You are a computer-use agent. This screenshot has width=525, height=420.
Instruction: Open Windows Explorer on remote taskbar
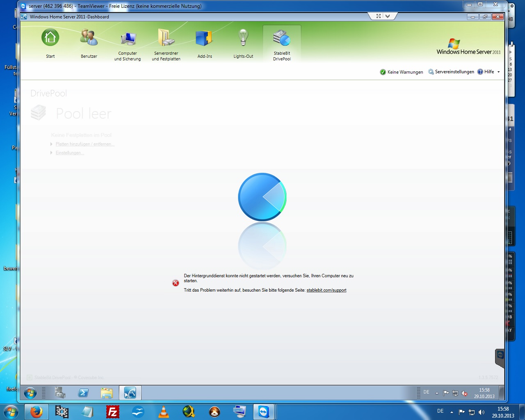[107, 393]
